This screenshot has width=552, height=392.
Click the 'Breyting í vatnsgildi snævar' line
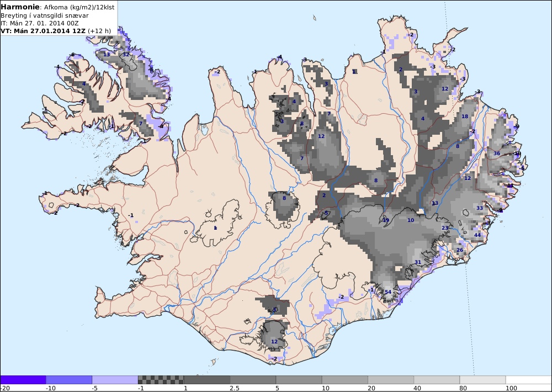(45, 15)
